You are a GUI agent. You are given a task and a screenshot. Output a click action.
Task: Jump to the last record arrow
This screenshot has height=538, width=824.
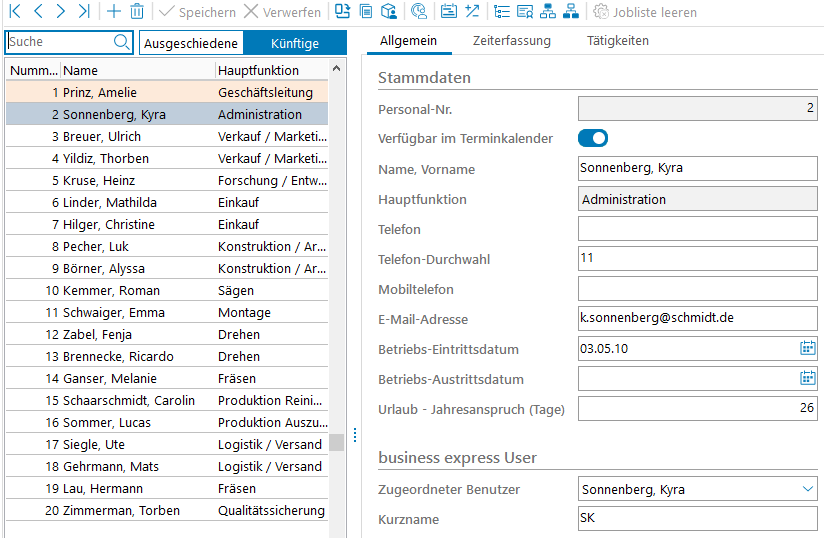pos(84,12)
